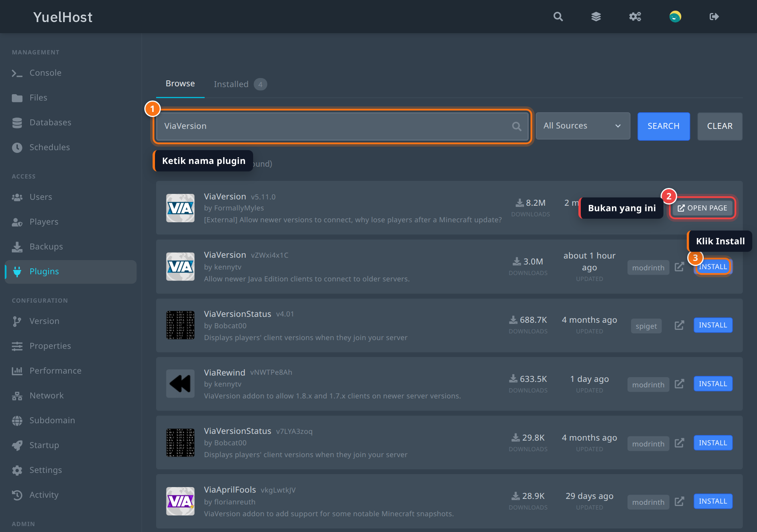Install ViaVersionStatus v7LYA3zoq
The height and width of the screenshot is (532, 757).
[x=713, y=443]
